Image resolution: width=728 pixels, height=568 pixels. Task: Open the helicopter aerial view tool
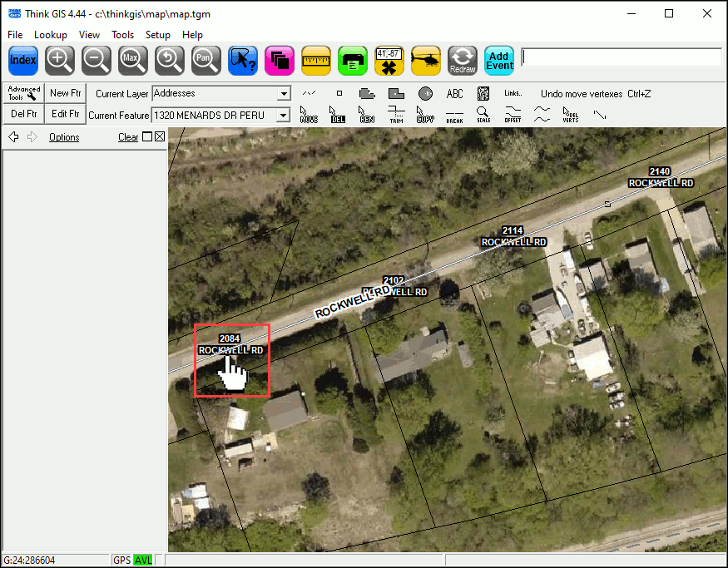[x=426, y=60]
